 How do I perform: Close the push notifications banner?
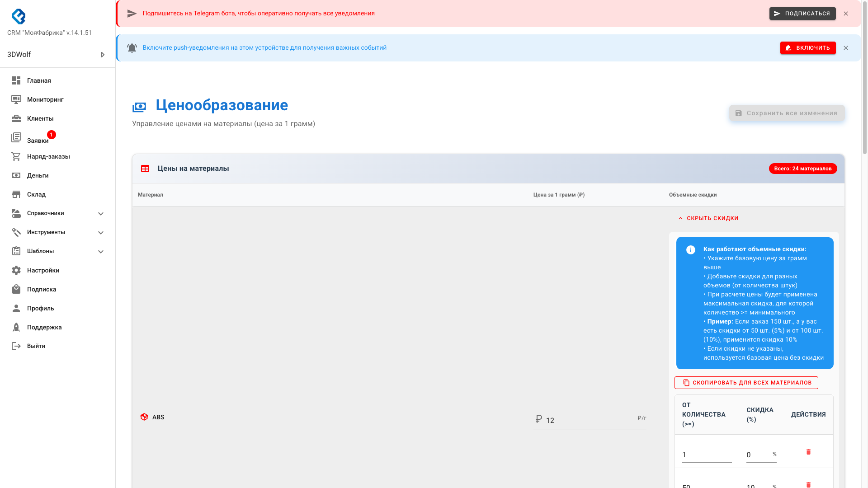(x=845, y=48)
